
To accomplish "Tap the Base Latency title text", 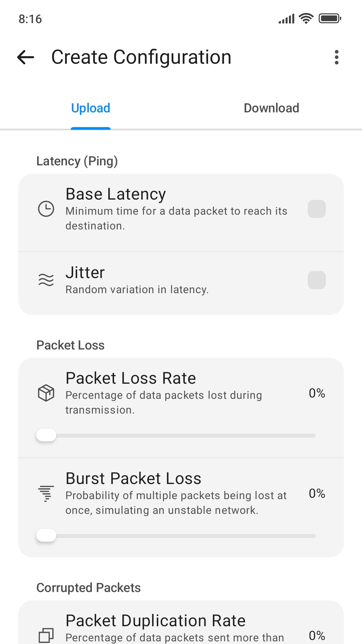I will click(116, 194).
